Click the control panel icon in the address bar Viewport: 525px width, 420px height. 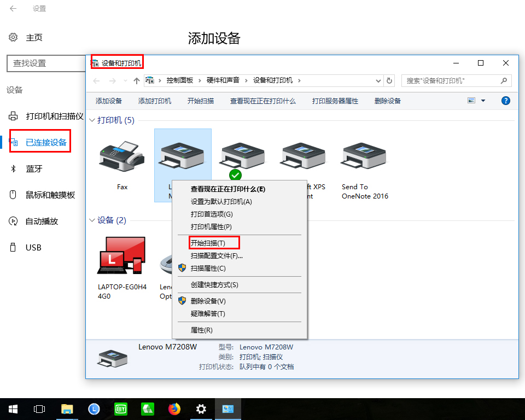[150, 81]
